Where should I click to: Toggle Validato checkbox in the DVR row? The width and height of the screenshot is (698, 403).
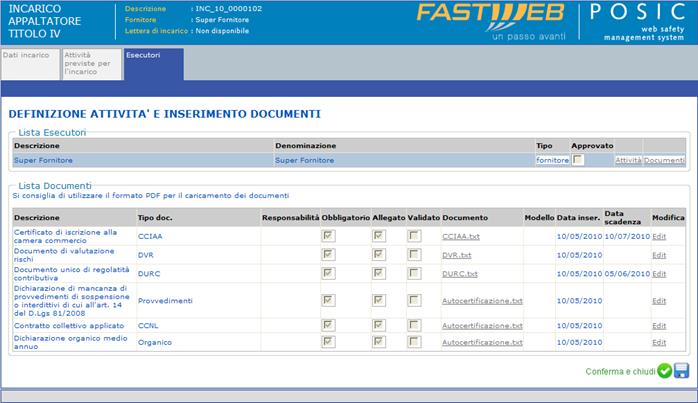414,255
